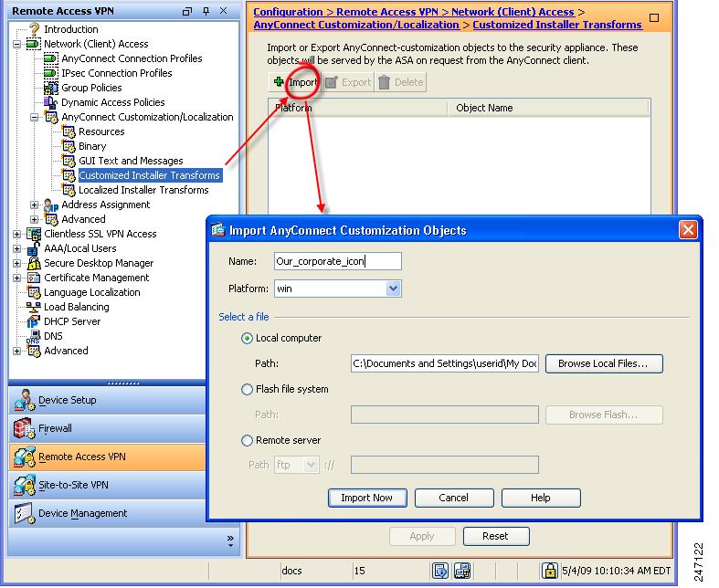Viewport: 719px width, 588px height.
Task: Click the Address Assignment icon
Action: [x=51, y=205]
